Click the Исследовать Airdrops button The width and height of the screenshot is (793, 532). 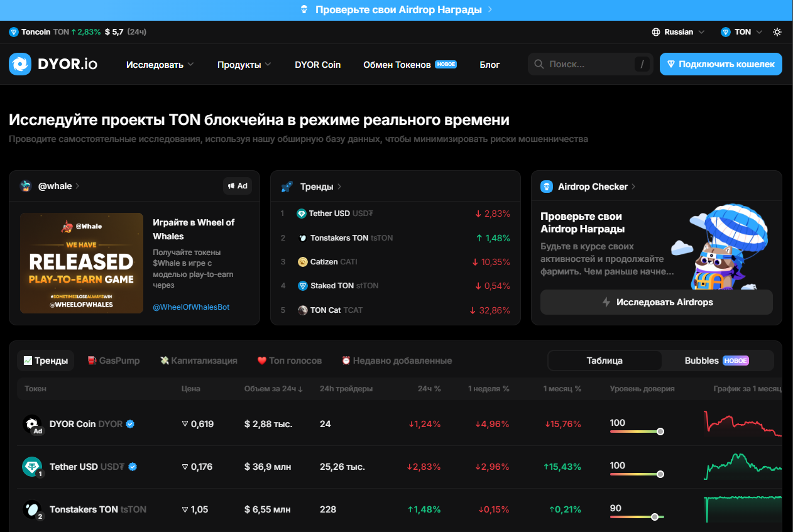click(x=657, y=302)
